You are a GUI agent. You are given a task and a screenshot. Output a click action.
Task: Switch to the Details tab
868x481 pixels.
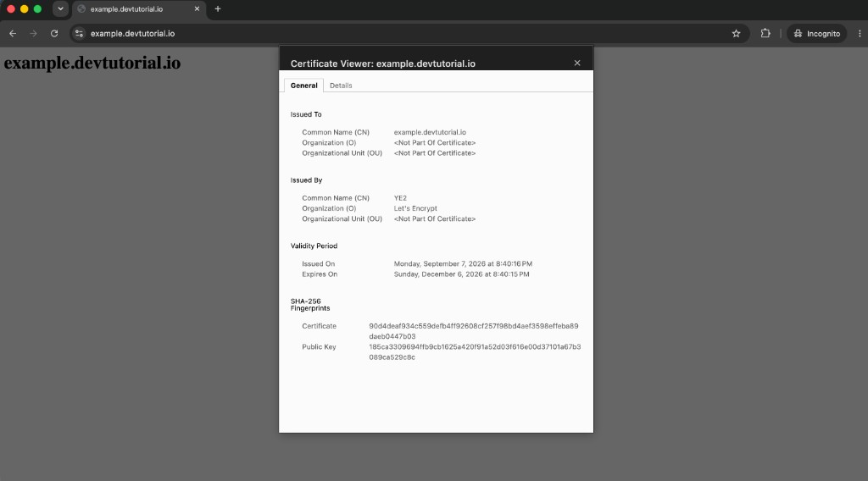[341, 86]
